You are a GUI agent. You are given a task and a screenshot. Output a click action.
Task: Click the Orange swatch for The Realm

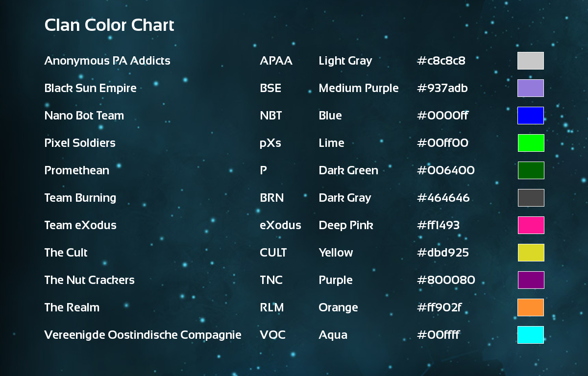(x=531, y=307)
